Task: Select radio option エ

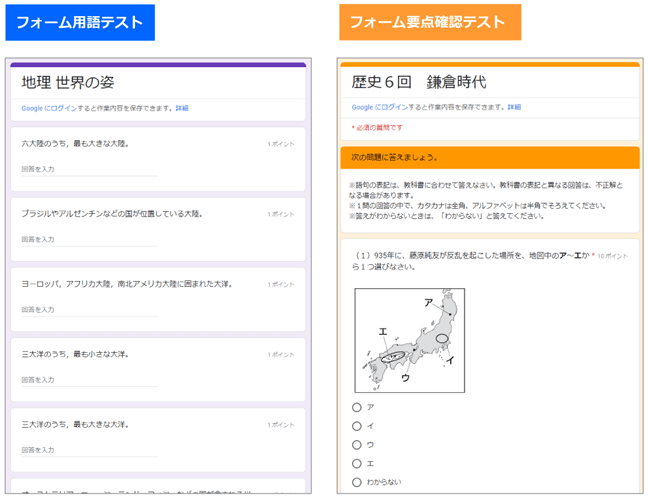Action: pyautogui.click(x=357, y=464)
